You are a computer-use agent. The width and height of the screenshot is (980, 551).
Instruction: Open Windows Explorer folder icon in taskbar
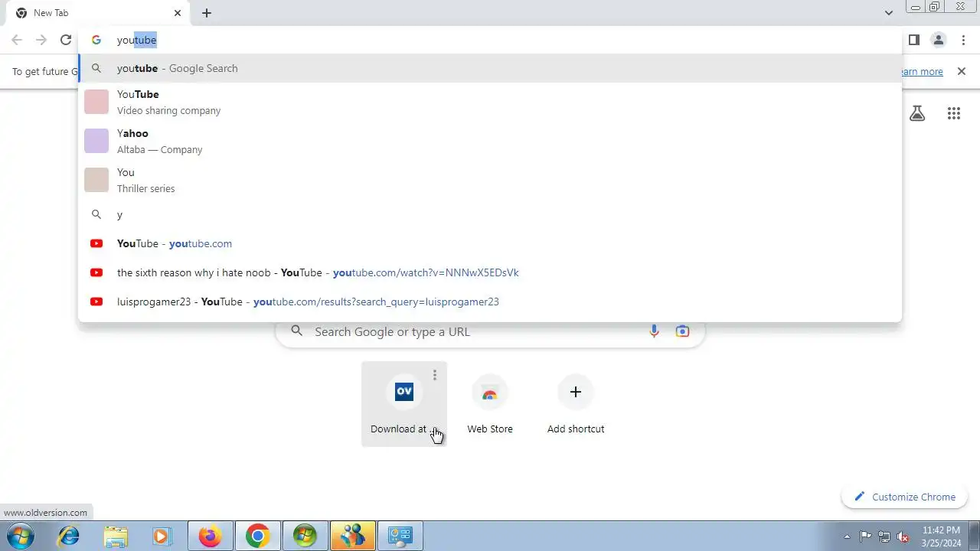116,536
